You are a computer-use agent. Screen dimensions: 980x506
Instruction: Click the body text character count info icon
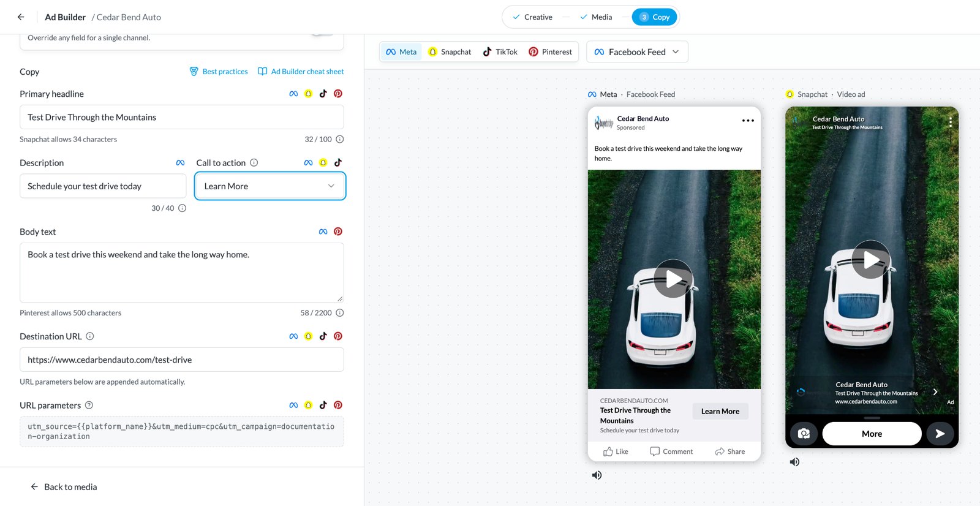pos(340,312)
